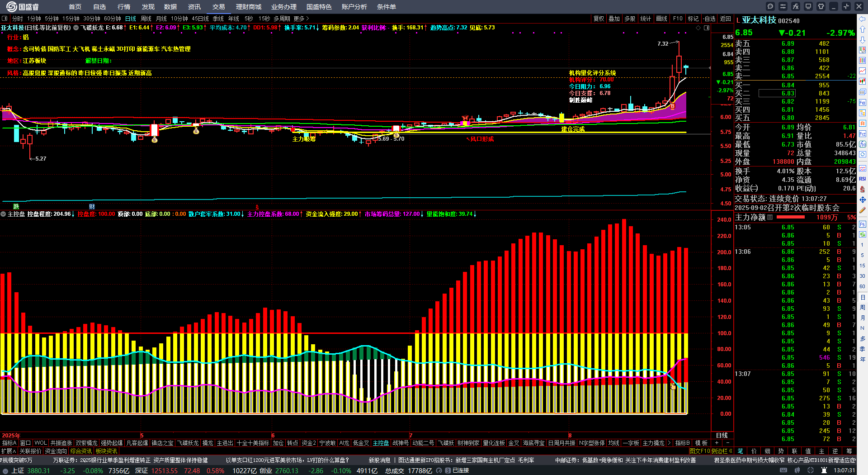Select the 筹 chip distribution tab
Viewport: 868px width, 475px height.
849,451
